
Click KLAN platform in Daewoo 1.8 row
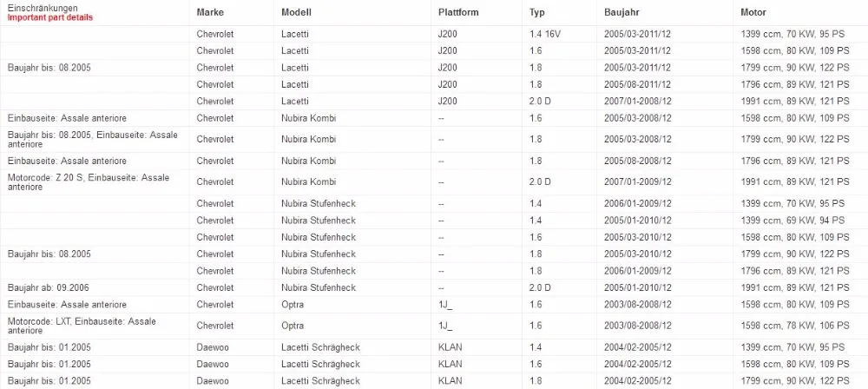450,380
